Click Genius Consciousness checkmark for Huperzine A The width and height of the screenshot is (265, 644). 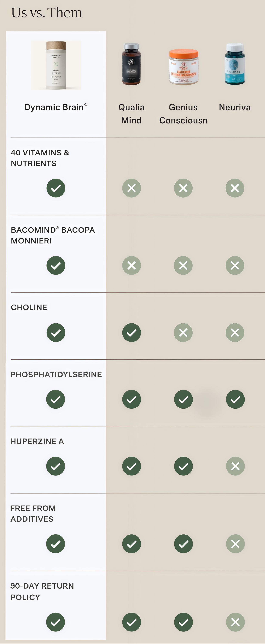(183, 466)
